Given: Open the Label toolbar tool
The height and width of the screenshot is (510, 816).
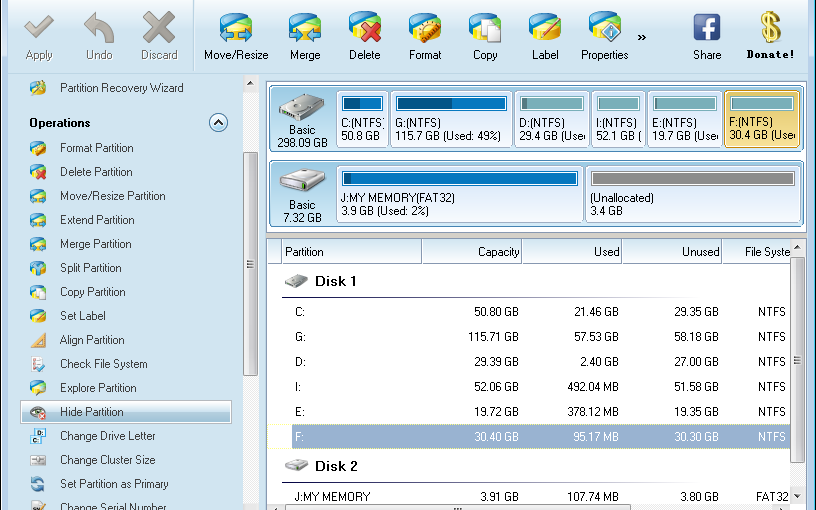Looking at the screenshot, I should 545,37.
